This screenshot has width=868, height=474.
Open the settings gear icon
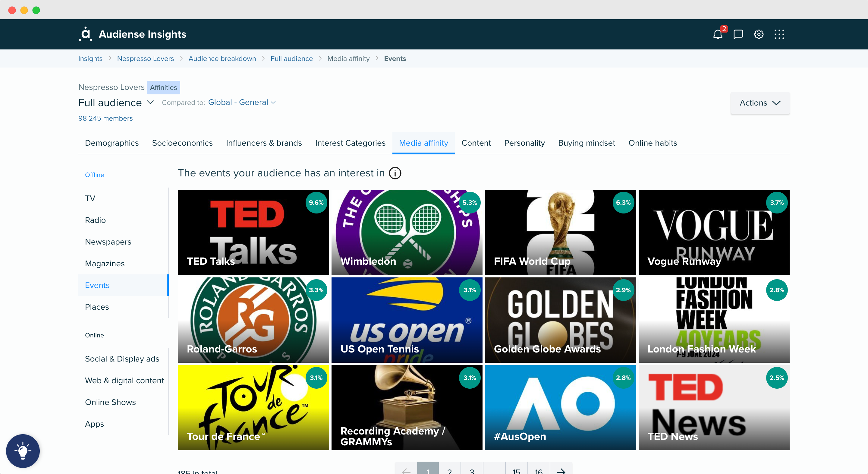[x=759, y=34]
